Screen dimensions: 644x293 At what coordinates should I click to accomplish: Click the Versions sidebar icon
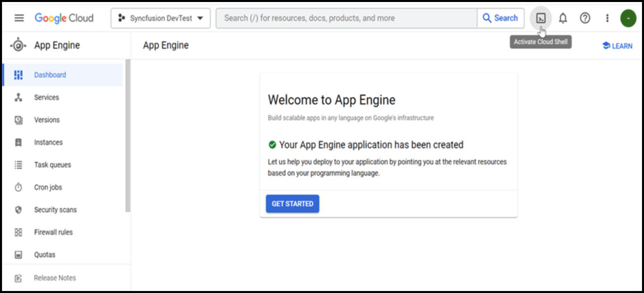(18, 120)
